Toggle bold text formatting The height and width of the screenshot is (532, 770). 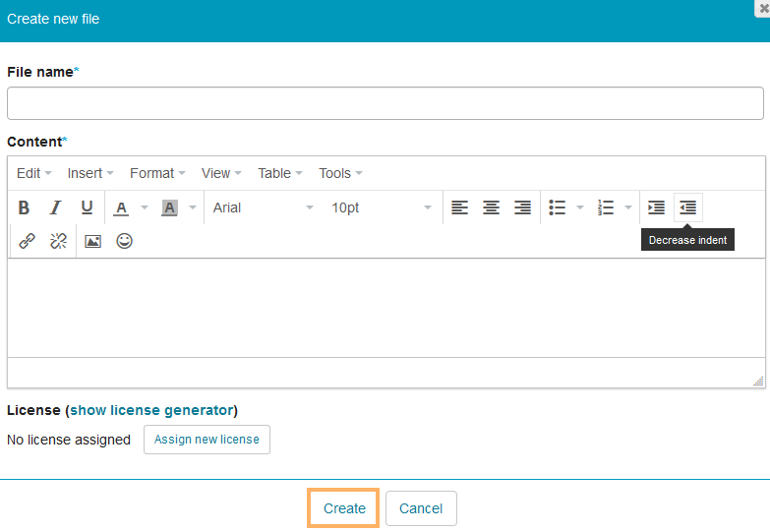(x=25, y=207)
